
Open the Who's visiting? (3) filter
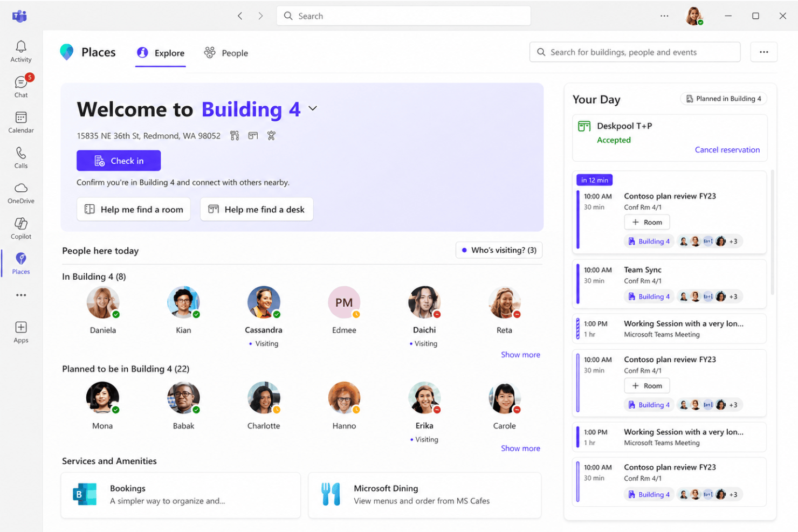point(499,250)
